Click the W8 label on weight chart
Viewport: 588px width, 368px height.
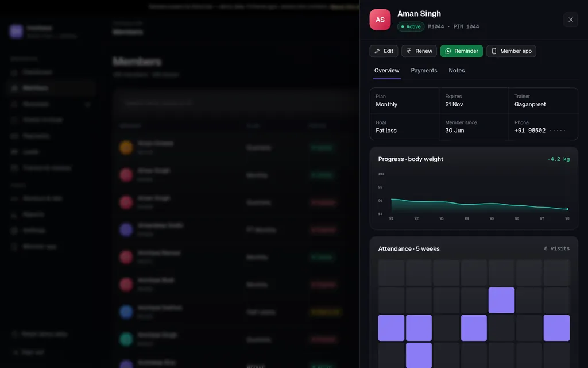[567, 218]
